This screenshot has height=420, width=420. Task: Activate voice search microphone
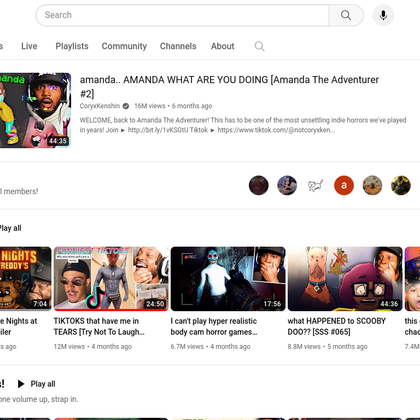tap(383, 15)
